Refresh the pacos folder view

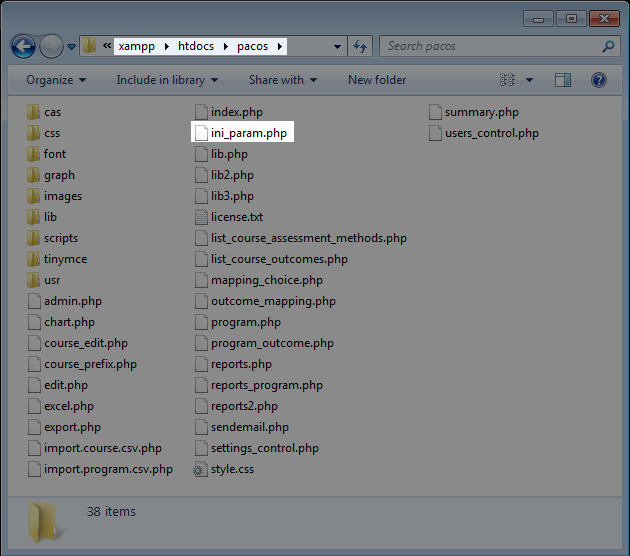(x=360, y=46)
